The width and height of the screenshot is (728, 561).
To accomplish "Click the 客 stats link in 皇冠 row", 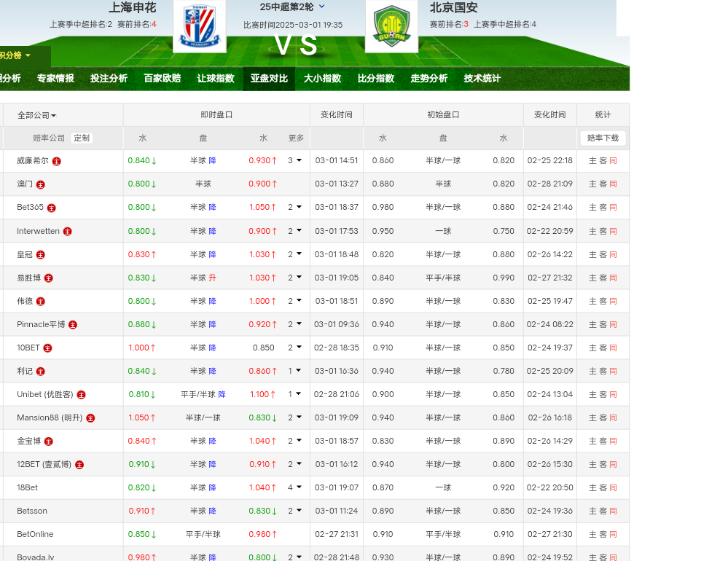I will tap(603, 254).
